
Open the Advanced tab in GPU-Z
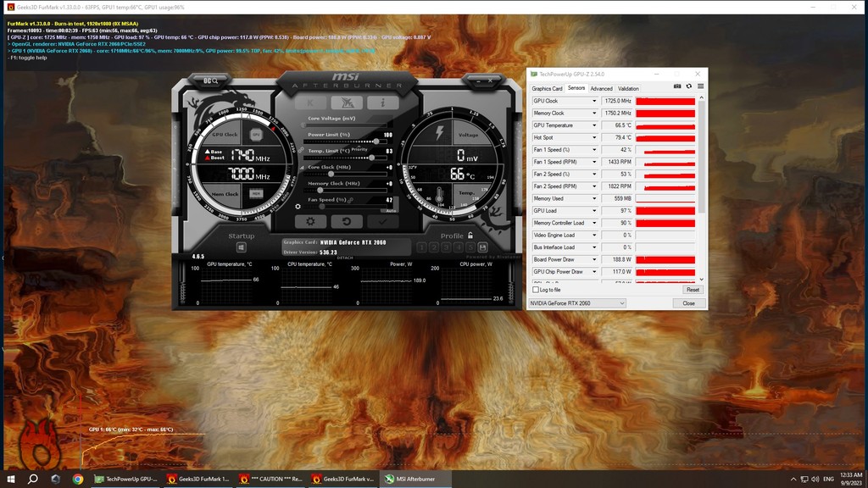tap(601, 88)
